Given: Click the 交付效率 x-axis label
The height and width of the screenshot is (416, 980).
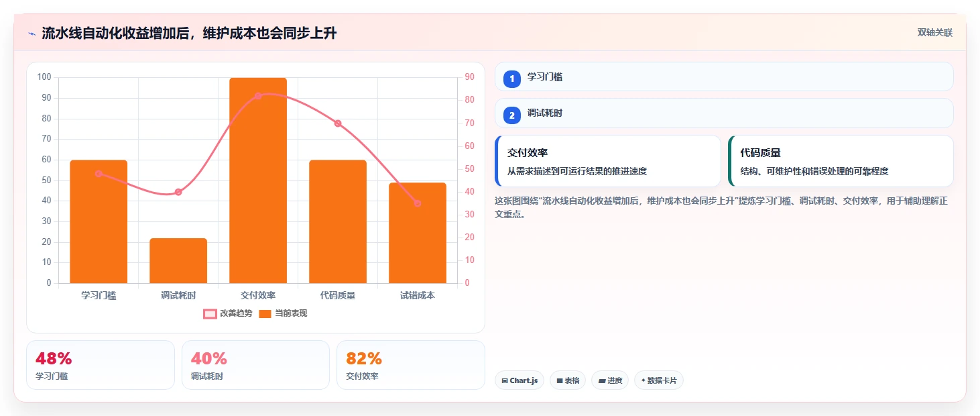Looking at the screenshot, I should (x=258, y=295).
